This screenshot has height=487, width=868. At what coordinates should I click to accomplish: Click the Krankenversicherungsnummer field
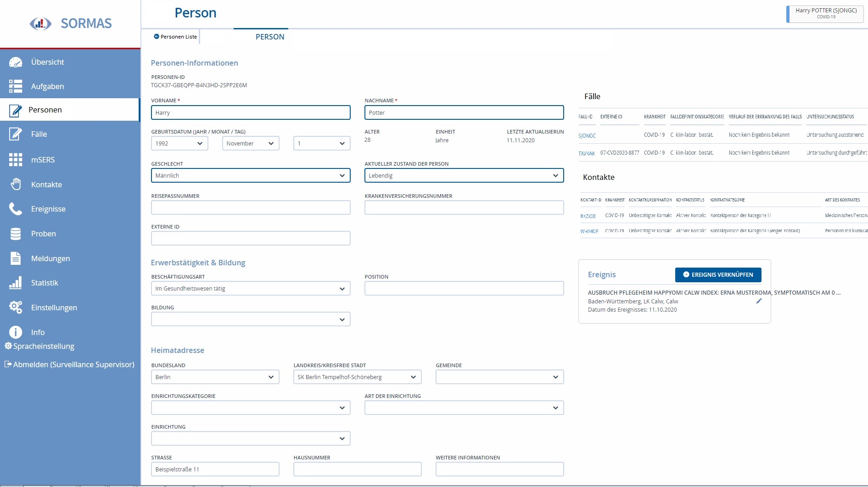tap(464, 207)
